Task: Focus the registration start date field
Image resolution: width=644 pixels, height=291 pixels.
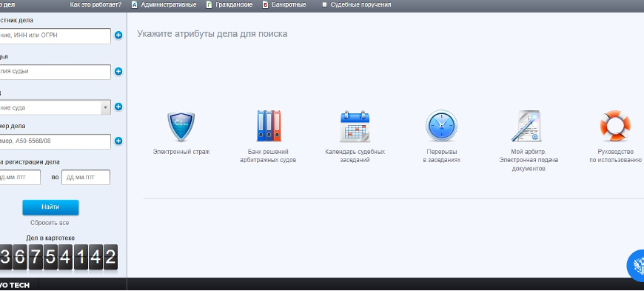Action: 20,178
